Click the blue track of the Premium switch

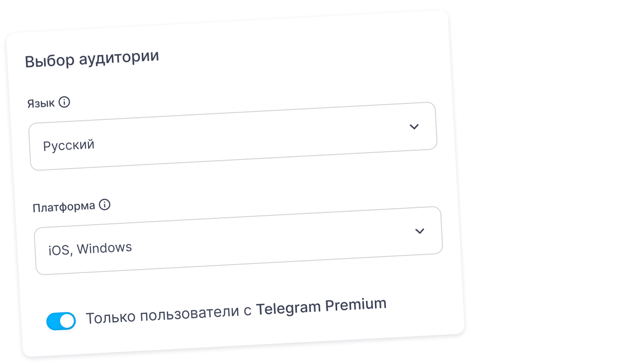[53, 322]
